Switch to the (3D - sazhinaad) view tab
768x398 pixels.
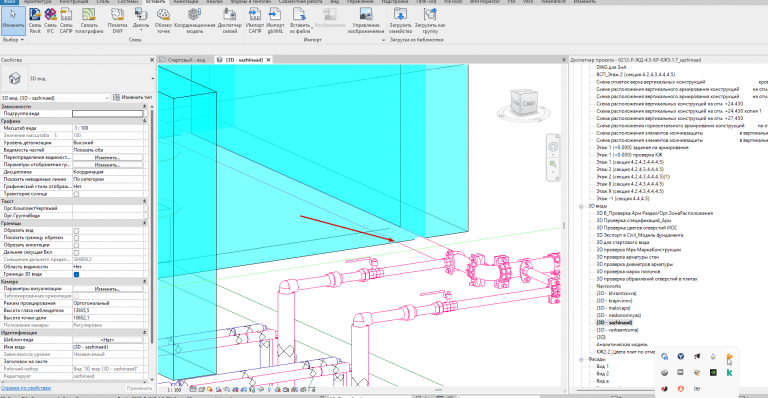click(x=243, y=60)
